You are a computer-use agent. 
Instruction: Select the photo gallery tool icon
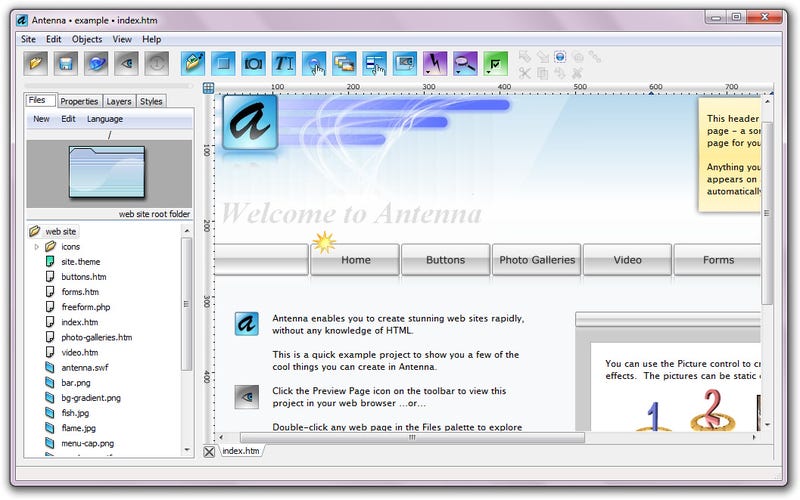(x=344, y=63)
